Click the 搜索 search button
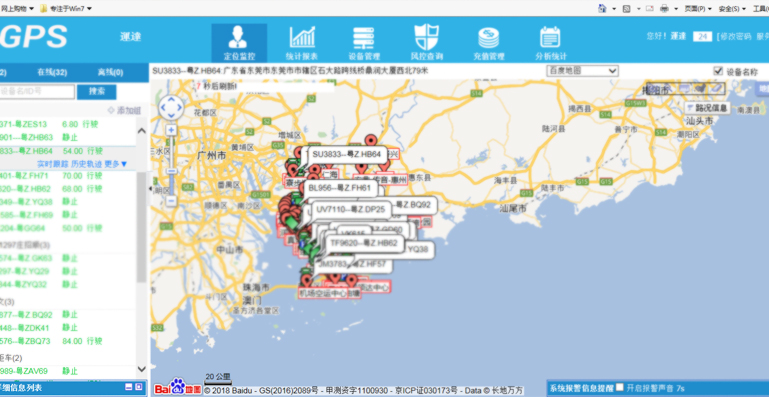The image size is (769, 397). click(x=97, y=91)
